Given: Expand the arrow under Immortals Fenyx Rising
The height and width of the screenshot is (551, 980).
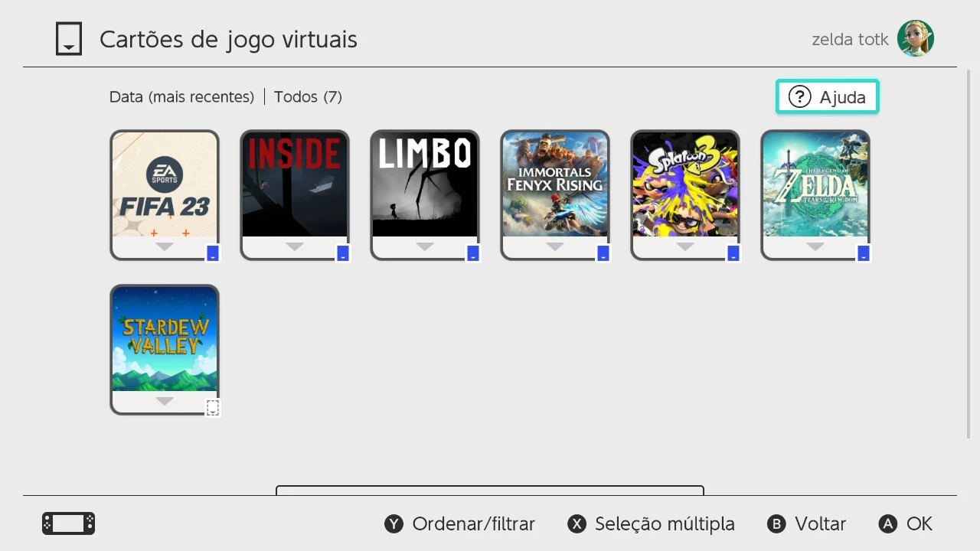Looking at the screenshot, I should tap(555, 246).
